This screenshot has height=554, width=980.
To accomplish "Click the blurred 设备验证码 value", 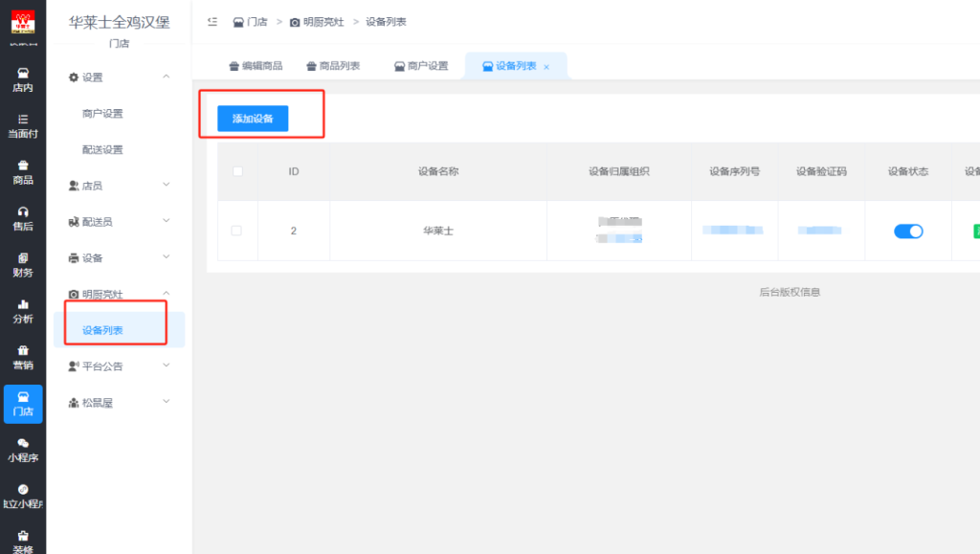I will coord(819,231).
